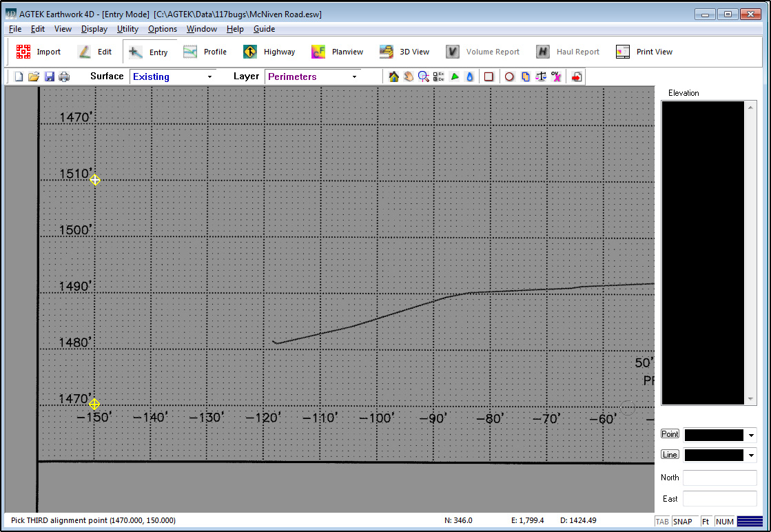Toggle the Ft units indicator
Image resolution: width=771 pixels, height=532 pixels.
[706, 522]
